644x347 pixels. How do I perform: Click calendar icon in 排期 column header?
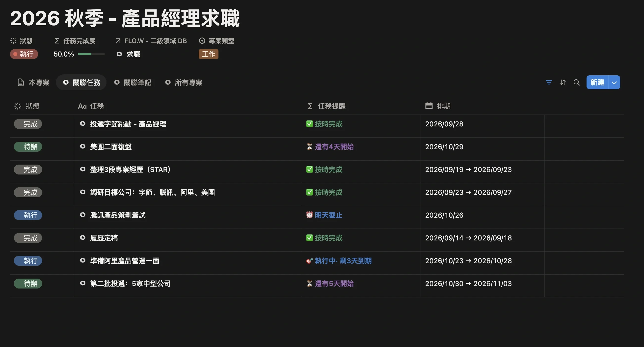[429, 106]
